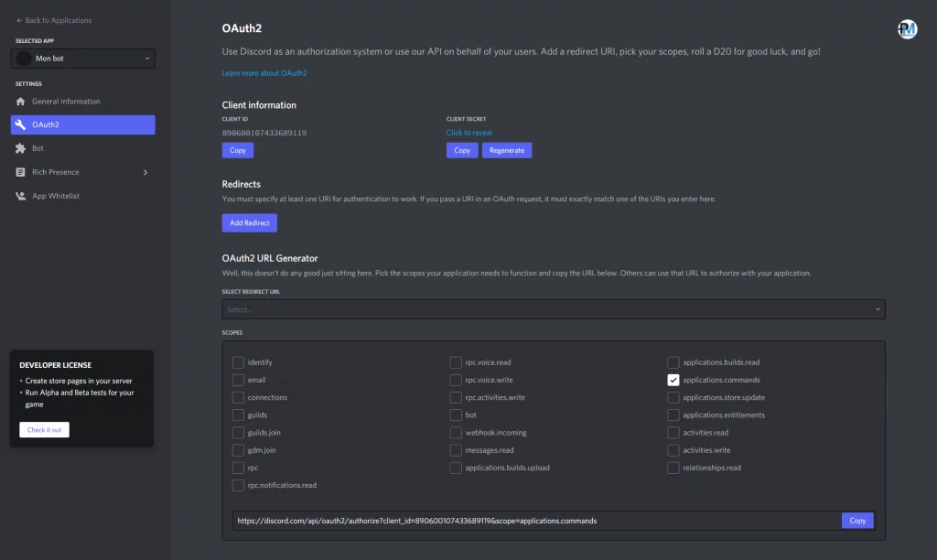Image resolution: width=937 pixels, height=560 pixels.
Task: Click the App Whitelist person icon
Action: (21, 196)
